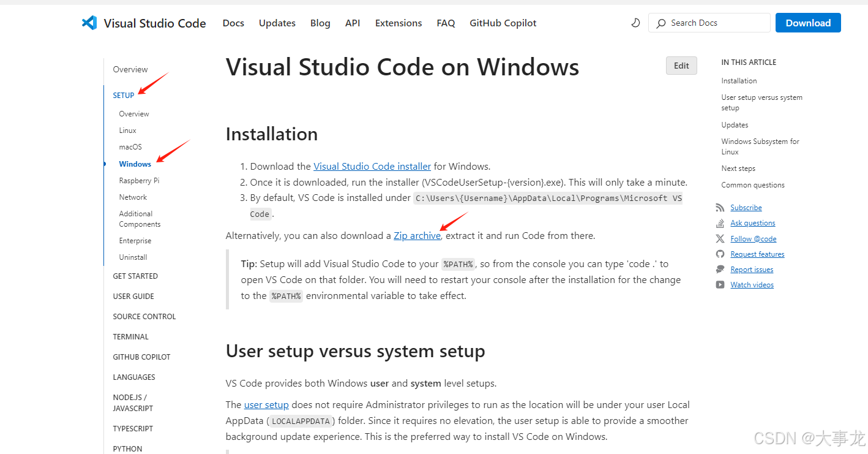Focus the Search Docs input field
Screen dimensions: 868x454
[x=709, y=23]
